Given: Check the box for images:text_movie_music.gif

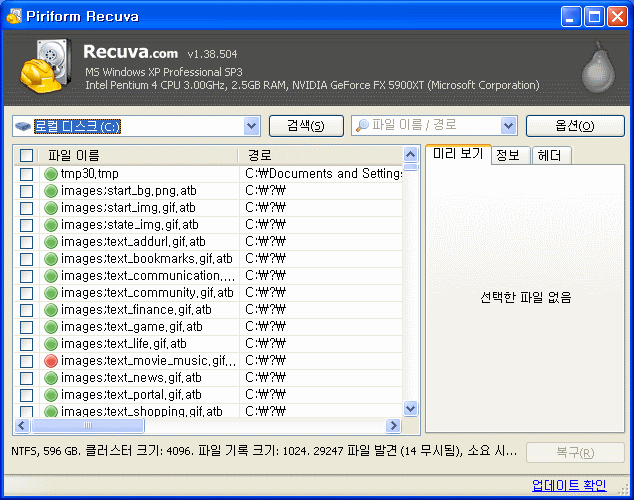Looking at the screenshot, I should click(26, 361).
